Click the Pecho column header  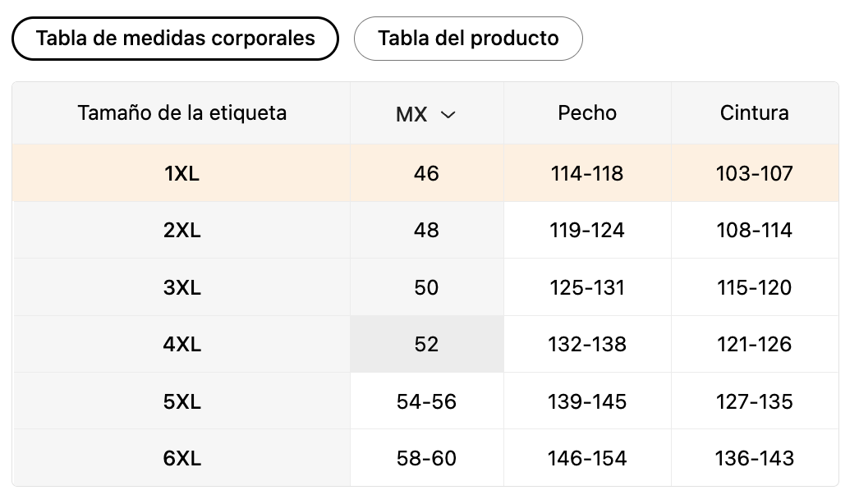pos(587,112)
